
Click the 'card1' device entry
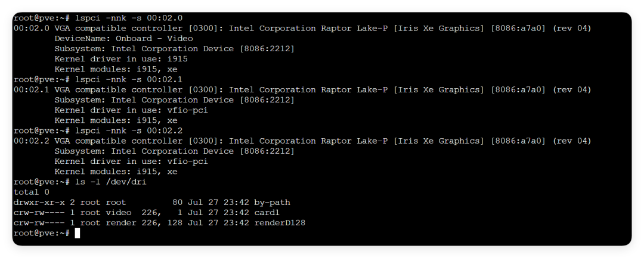click(267, 213)
